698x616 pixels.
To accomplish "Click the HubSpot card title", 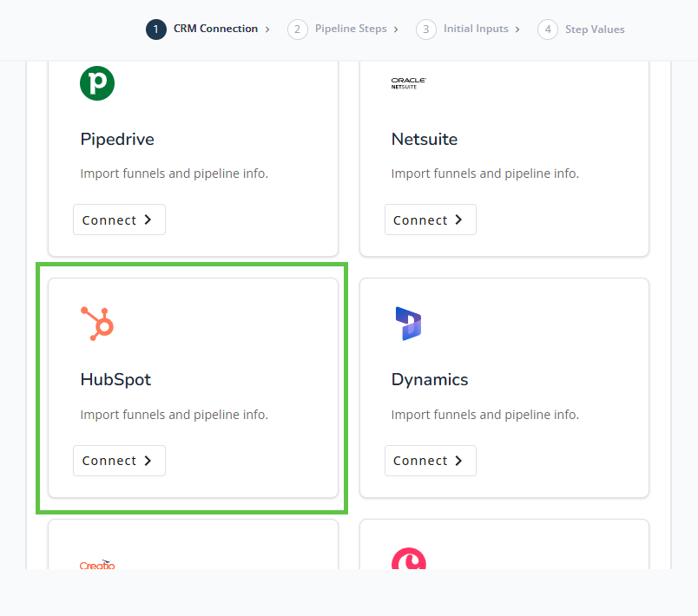I will tap(115, 379).
